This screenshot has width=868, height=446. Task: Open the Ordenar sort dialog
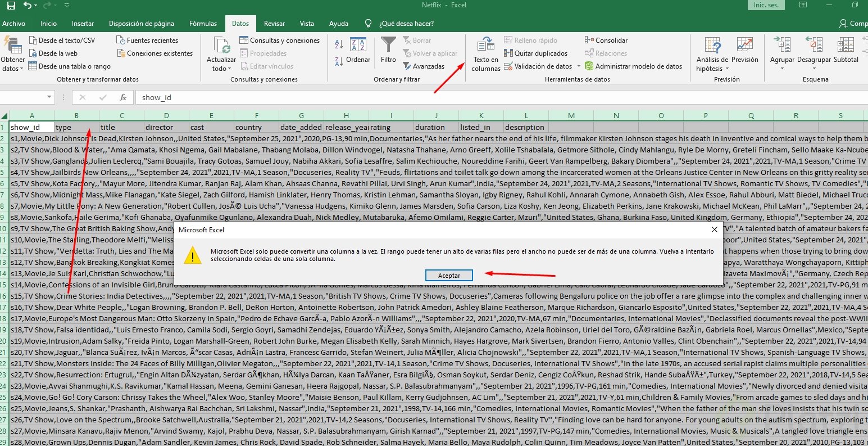[x=358, y=50]
